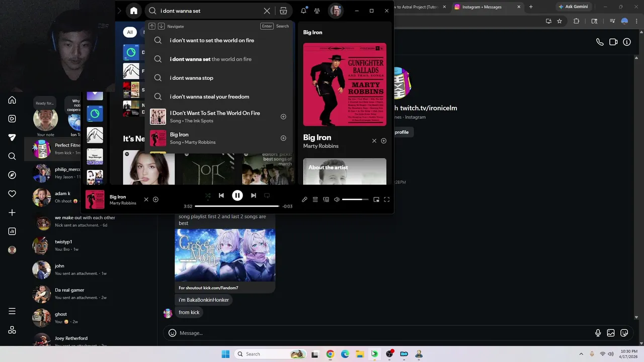
Task: Toggle the Queue panel
Action: (x=315, y=200)
